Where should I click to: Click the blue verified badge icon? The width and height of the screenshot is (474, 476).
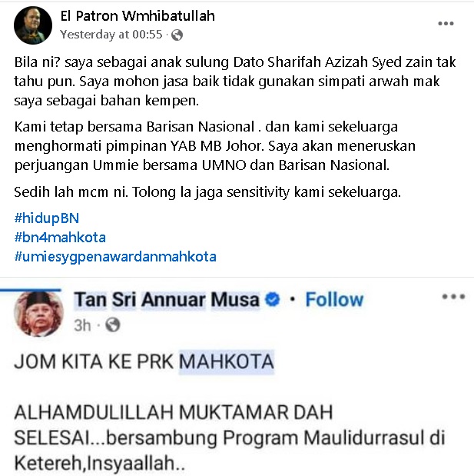point(272,300)
